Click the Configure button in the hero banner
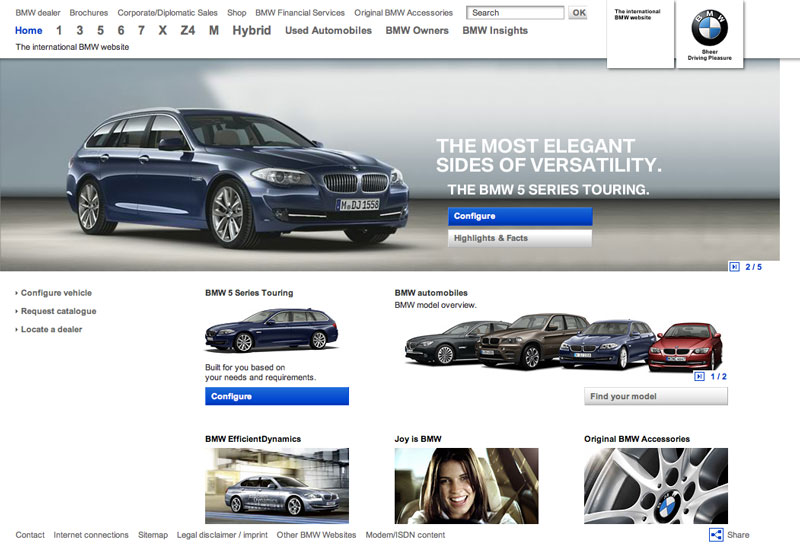 520,216
